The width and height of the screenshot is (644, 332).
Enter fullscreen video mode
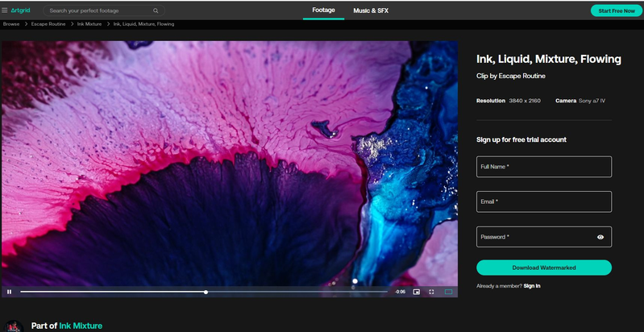pos(431,292)
